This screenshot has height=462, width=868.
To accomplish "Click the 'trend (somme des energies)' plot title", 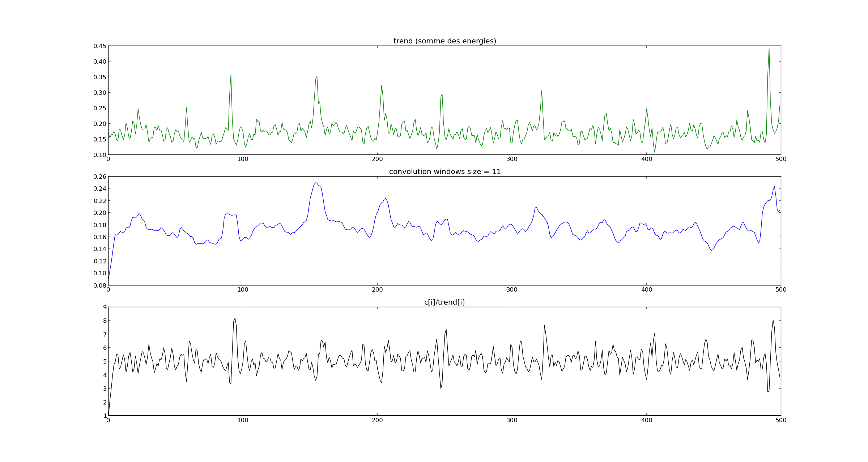I will coord(444,41).
